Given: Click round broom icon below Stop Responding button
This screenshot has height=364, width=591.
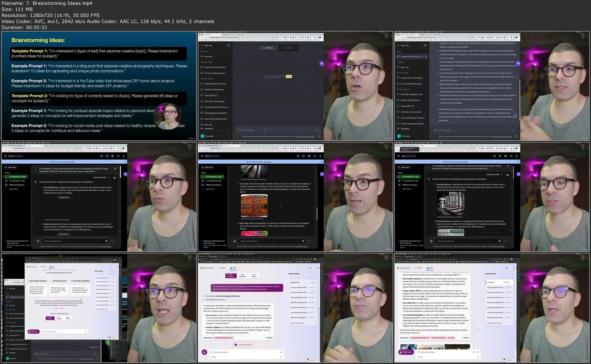Looking at the screenshot, I should coord(204,352).
